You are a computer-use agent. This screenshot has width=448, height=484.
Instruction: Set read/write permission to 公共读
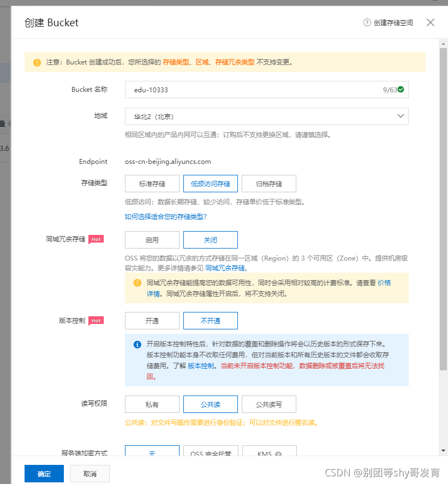pyautogui.click(x=211, y=404)
